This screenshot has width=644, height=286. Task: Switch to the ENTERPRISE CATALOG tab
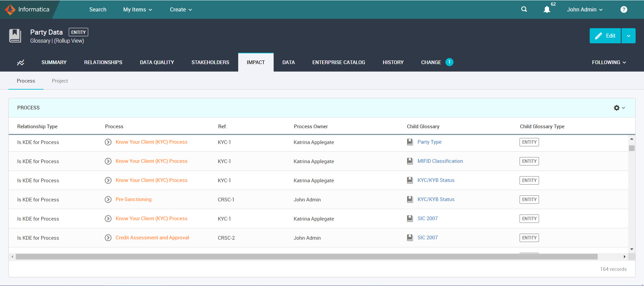click(x=339, y=62)
